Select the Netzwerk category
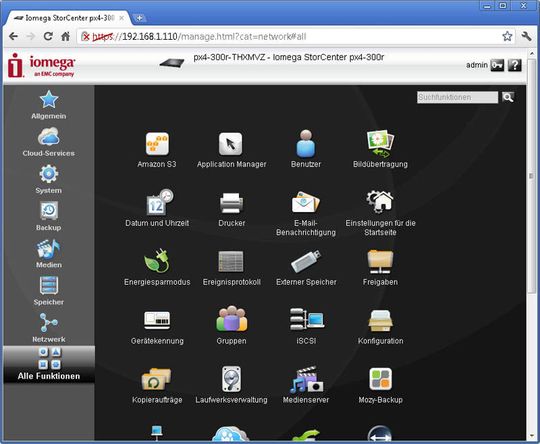Screen dimensions: 540x444 pyautogui.click(x=49, y=328)
